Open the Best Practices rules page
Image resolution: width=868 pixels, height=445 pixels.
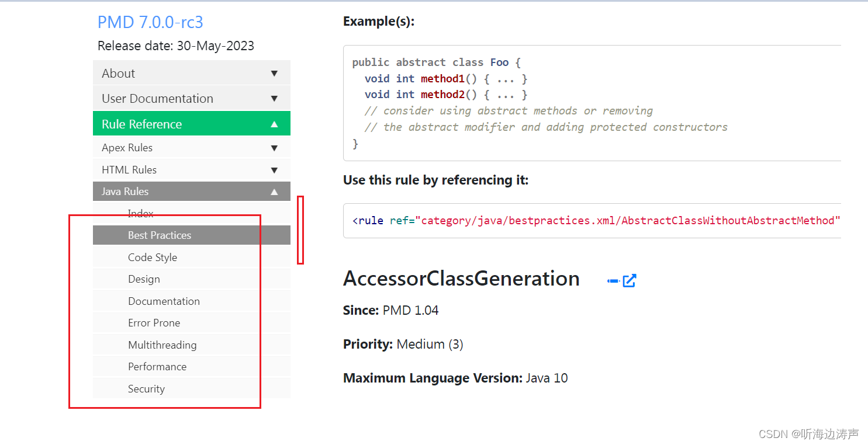coord(192,235)
